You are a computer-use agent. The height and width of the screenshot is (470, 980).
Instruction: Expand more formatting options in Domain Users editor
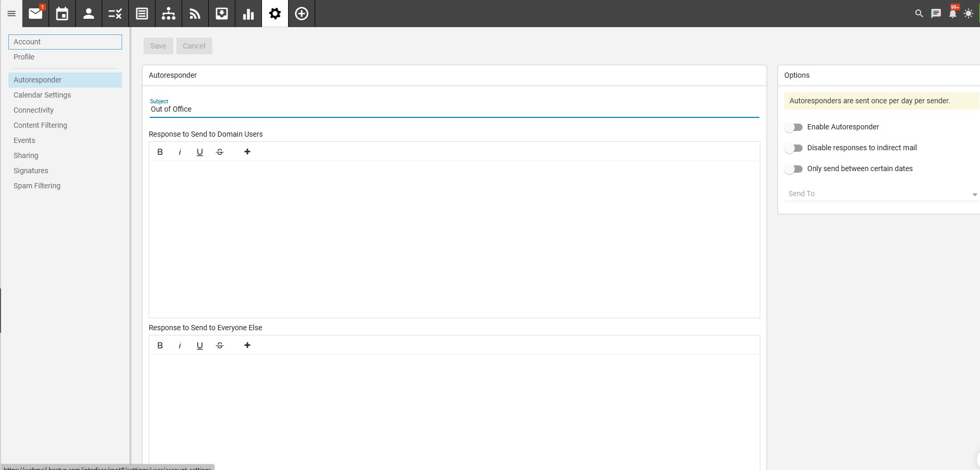[247, 152]
